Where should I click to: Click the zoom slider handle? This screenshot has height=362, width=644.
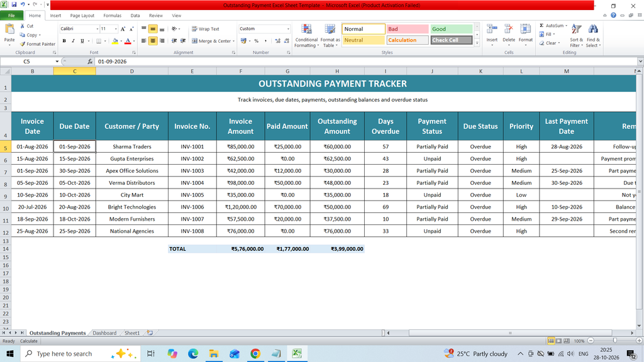(x=615, y=341)
